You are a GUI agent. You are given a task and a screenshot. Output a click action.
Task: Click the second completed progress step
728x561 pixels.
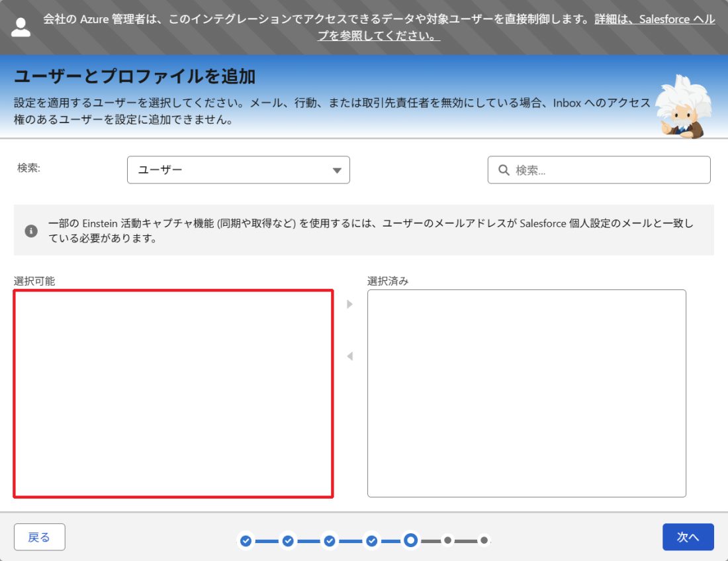pyautogui.click(x=288, y=540)
